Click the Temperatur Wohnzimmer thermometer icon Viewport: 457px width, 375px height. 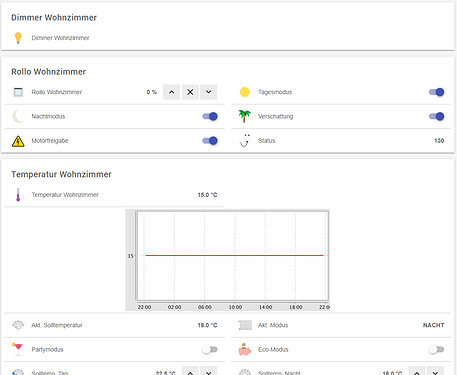(x=18, y=195)
